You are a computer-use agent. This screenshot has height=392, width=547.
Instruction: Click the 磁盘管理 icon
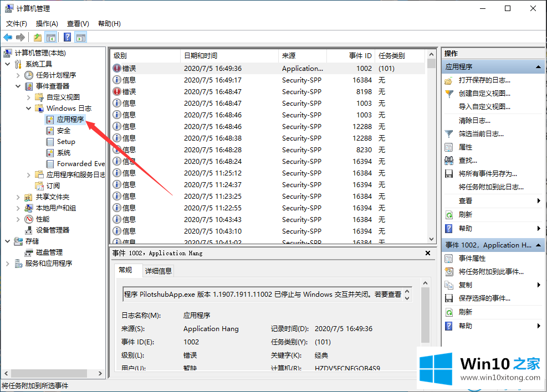(x=29, y=252)
